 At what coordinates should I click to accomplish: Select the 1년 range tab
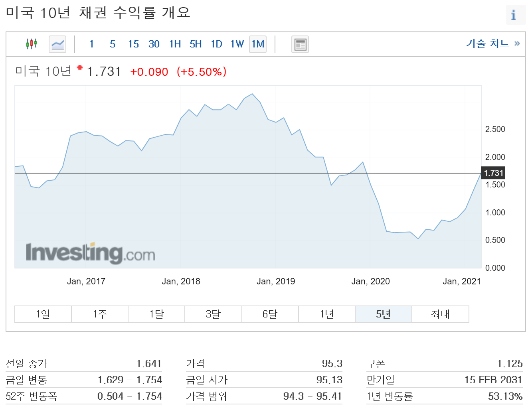tap(327, 314)
